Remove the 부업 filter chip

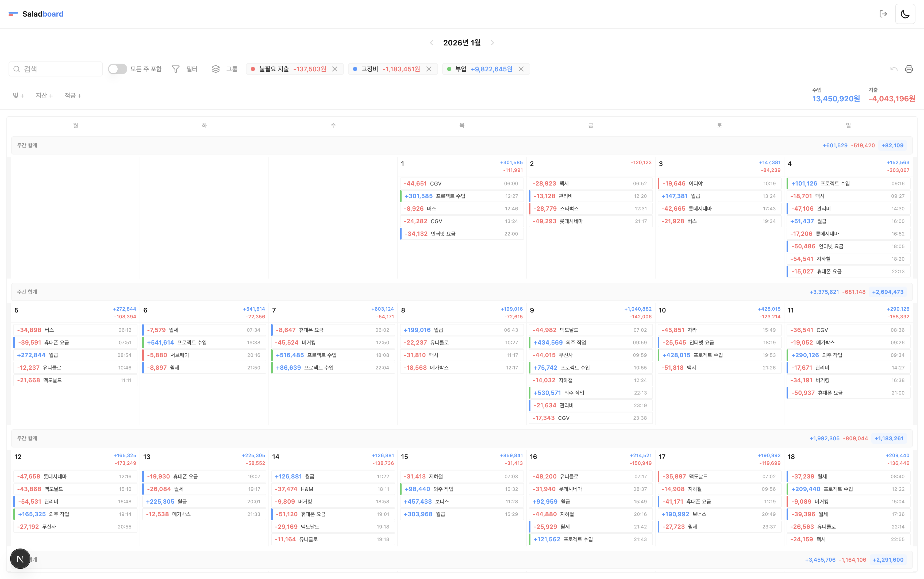(x=521, y=69)
